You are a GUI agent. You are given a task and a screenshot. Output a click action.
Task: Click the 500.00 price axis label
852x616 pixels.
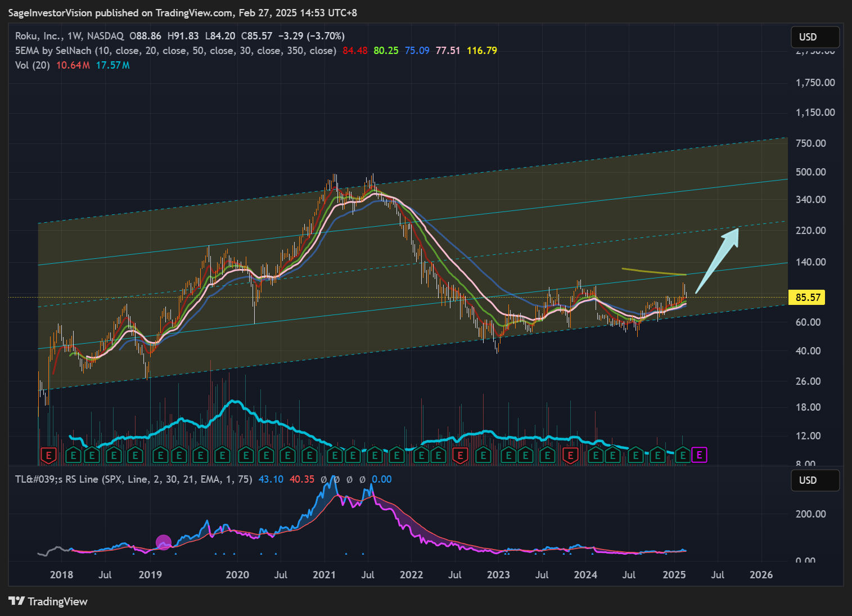click(811, 172)
